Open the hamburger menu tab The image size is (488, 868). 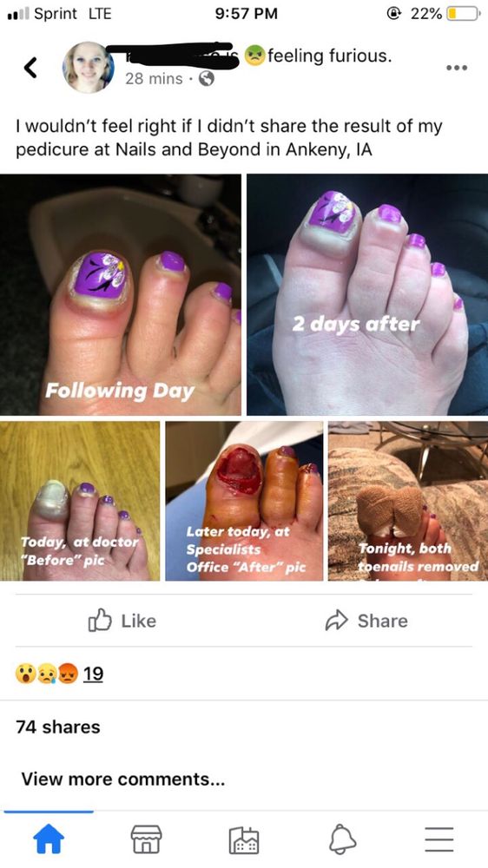[439, 839]
